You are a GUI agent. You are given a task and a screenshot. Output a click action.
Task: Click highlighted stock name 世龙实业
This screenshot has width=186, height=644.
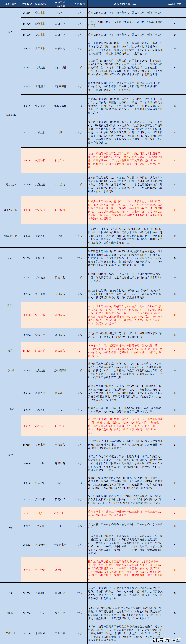coord(40,210)
